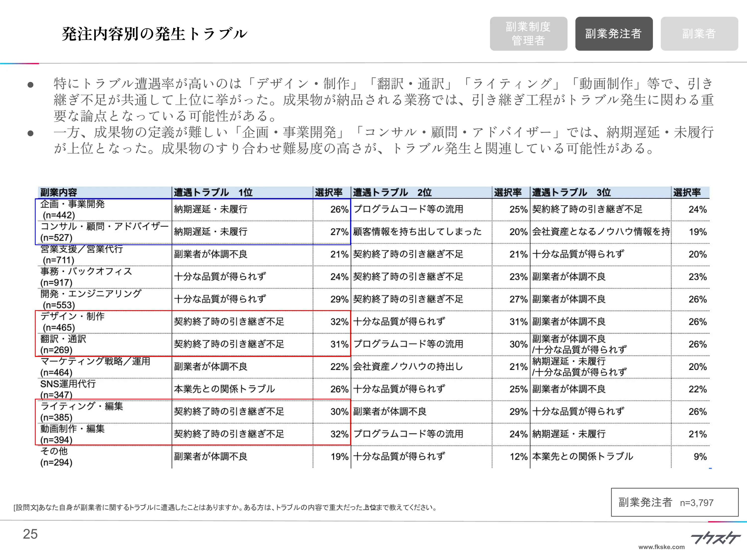Click the 本業先との関係トラブル cell for SNS運用代行
The image size is (747, 560).
224,389
